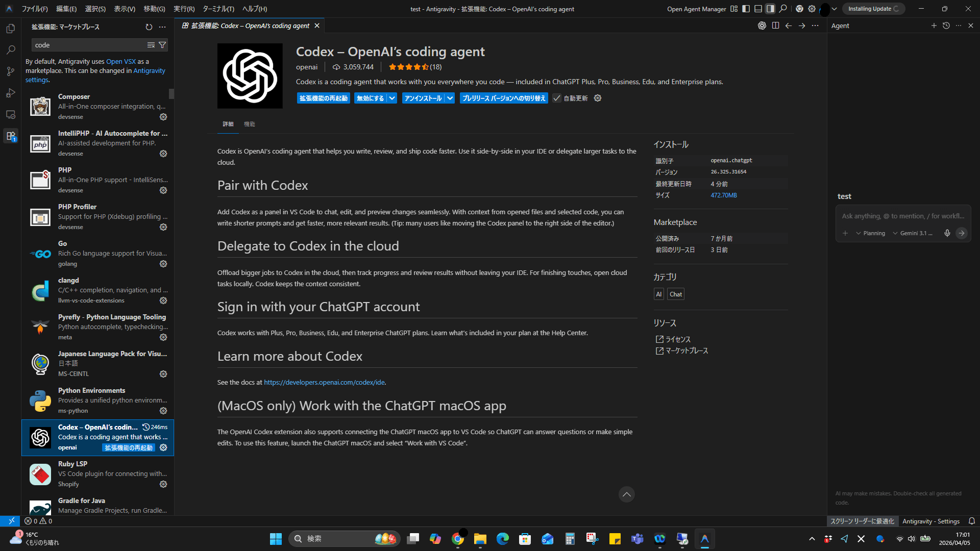Click the microphone icon in Agent input
The image size is (980, 551).
coord(947,233)
